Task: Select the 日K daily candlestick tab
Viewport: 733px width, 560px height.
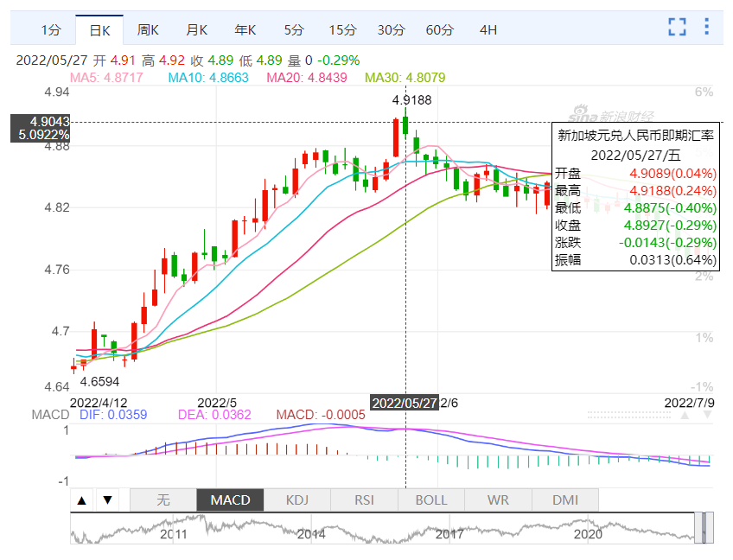Action: tap(99, 30)
